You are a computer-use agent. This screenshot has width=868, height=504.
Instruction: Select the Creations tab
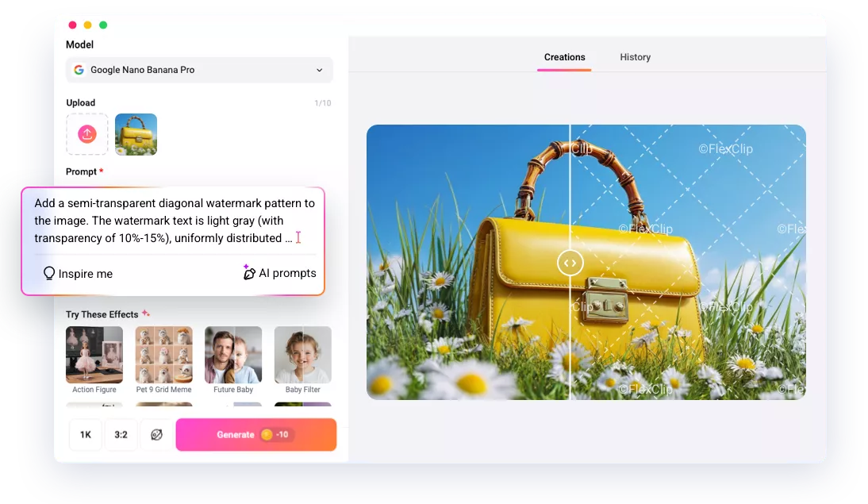pyautogui.click(x=565, y=57)
